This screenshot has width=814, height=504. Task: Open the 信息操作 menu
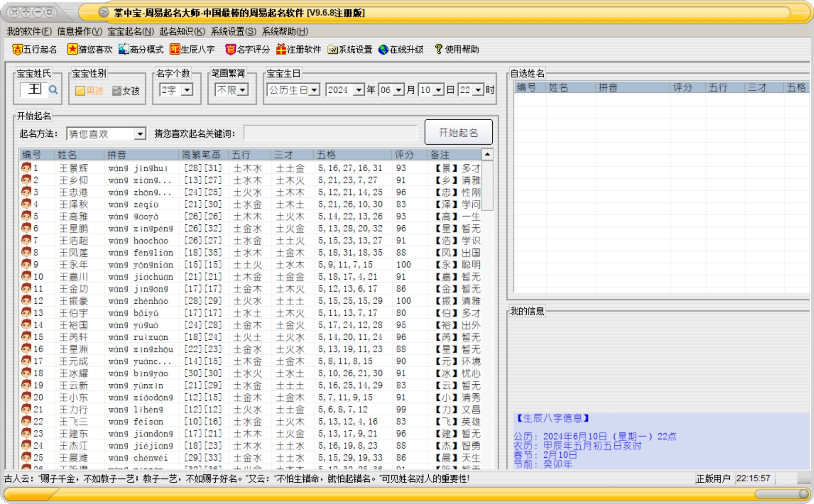click(x=80, y=31)
